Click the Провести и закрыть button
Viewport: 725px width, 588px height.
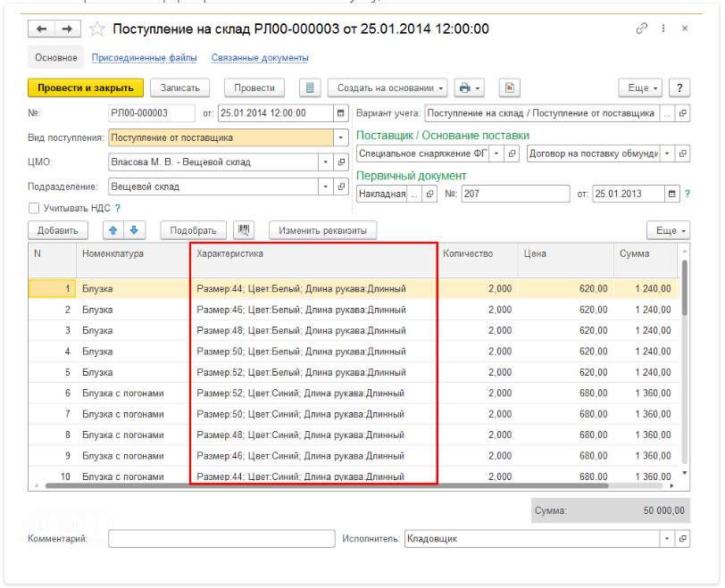point(86,87)
